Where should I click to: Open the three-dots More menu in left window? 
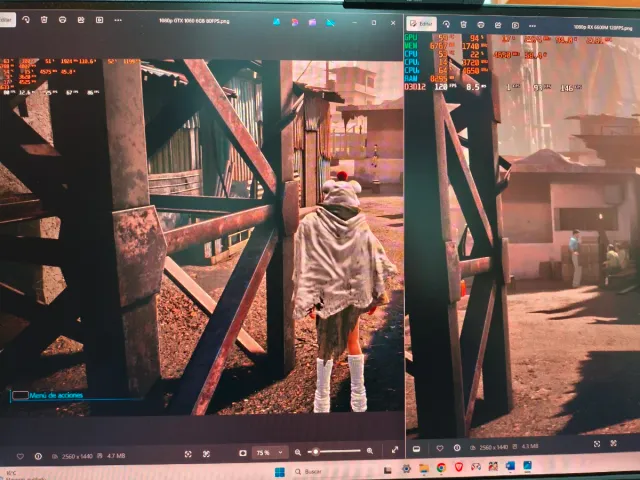[x=118, y=20]
